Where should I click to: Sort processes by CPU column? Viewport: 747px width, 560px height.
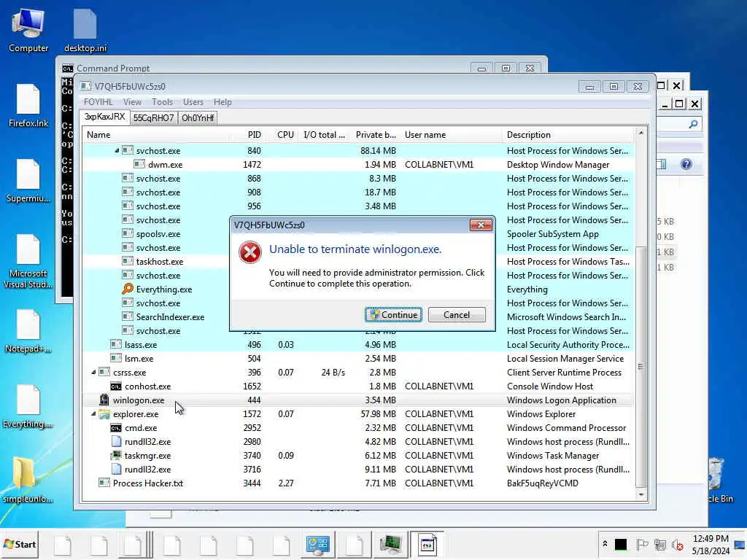tap(282, 135)
